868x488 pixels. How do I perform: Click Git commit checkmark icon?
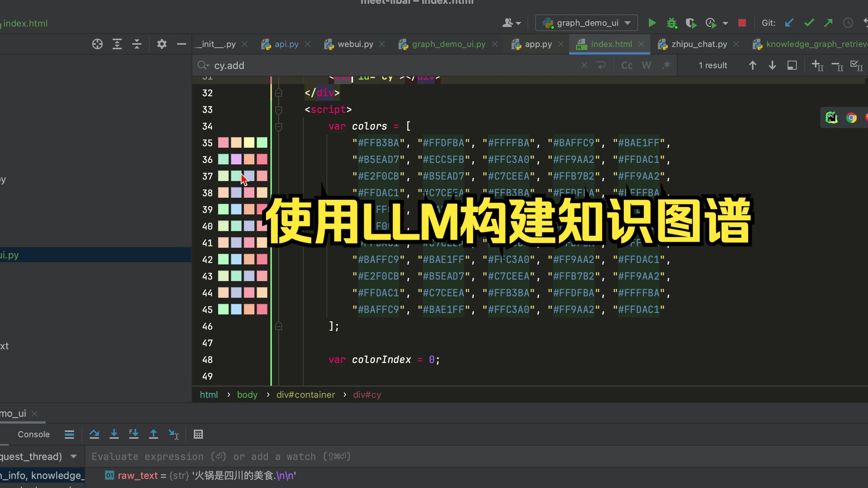809,23
